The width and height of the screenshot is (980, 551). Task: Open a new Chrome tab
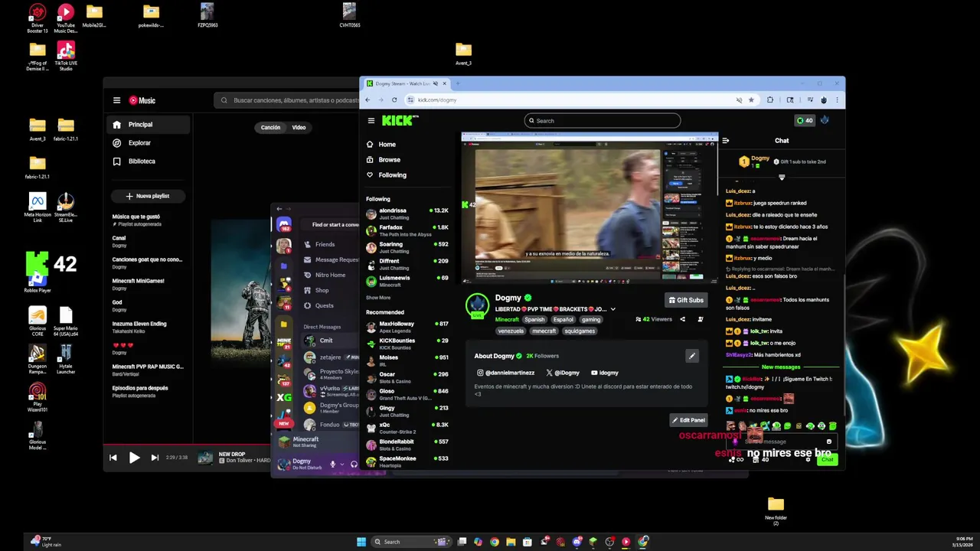[x=457, y=83]
